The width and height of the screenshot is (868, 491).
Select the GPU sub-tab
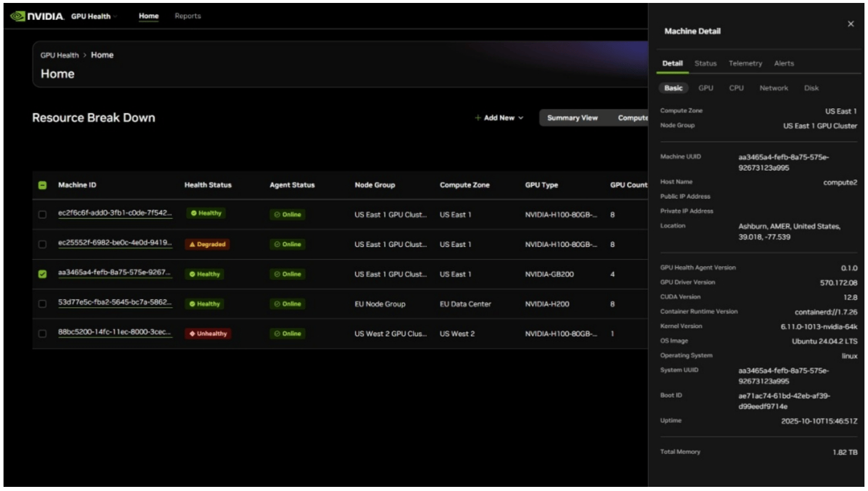[x=706, y=88]
